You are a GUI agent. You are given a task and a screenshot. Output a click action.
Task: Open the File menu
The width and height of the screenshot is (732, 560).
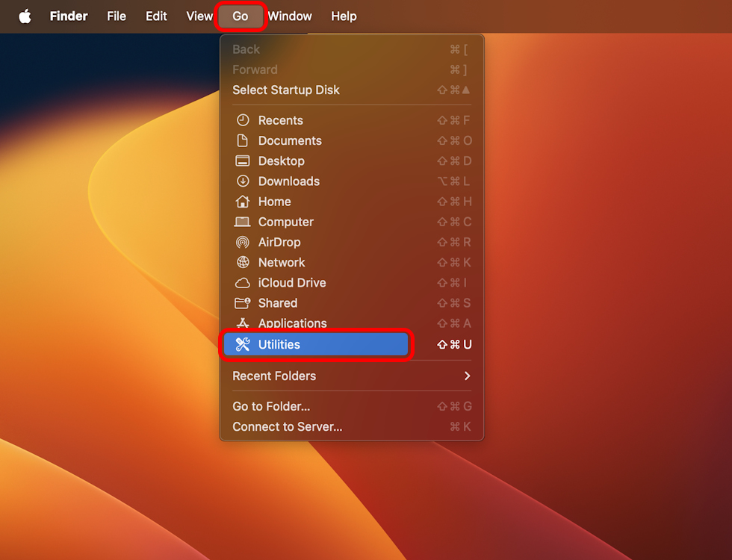(x=117, y=16)
